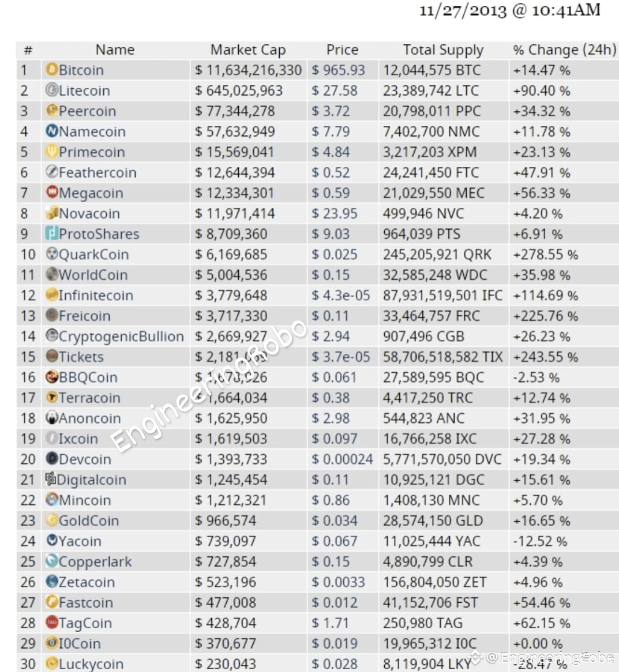The image size is (619, 672).
Task: Click TagCoin supply 250,980 TAG
Action: coord(423,623)
